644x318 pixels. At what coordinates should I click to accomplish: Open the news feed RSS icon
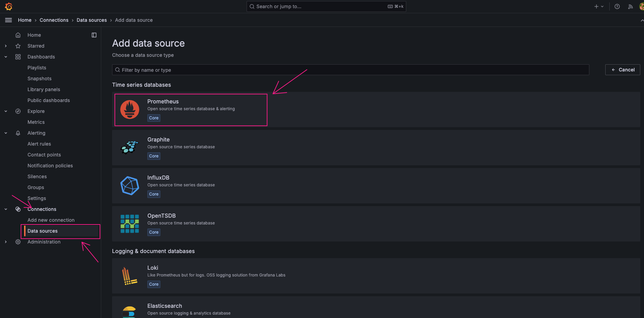630,6
